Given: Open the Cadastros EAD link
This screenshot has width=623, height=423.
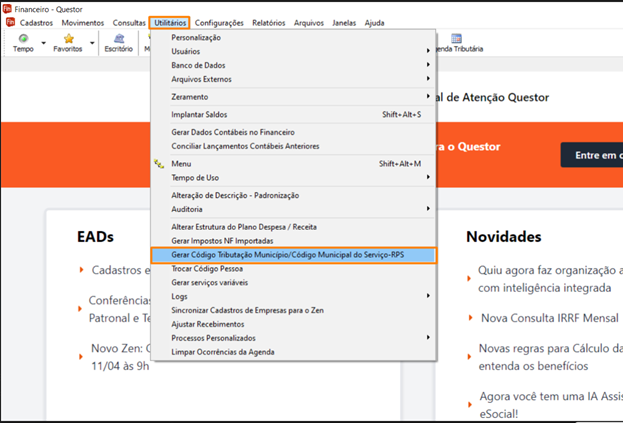Looking at the screenshot, I should (121, 270).
